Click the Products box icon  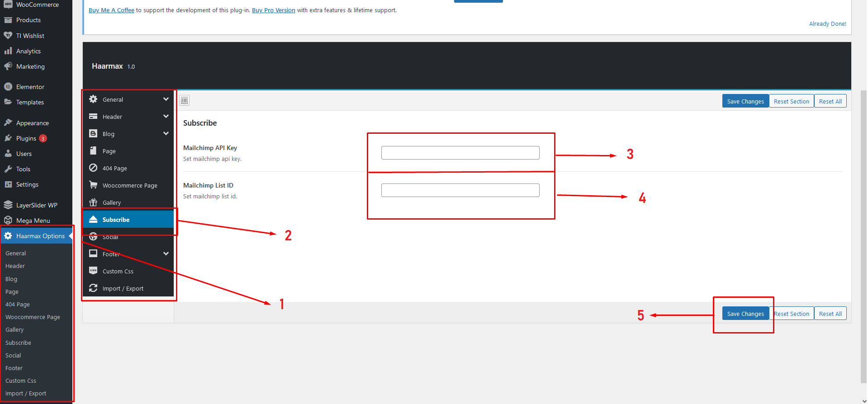coord(8,20)
